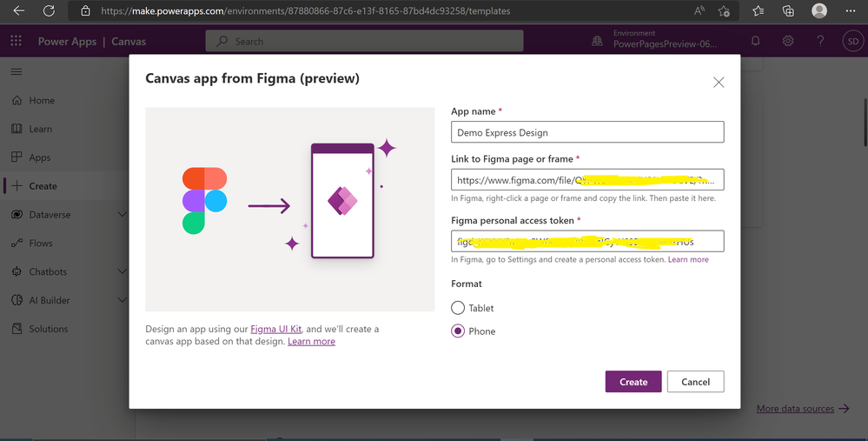Open the Figma UI Kit link
Image resolution: width=868 pixels, height=441 pixels.
coord(275,329)
